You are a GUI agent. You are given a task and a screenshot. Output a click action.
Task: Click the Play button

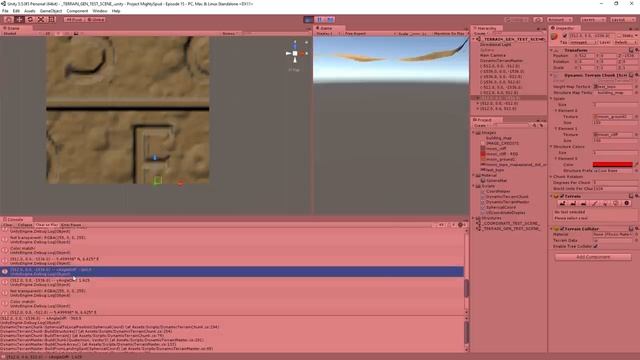(309, 20)
